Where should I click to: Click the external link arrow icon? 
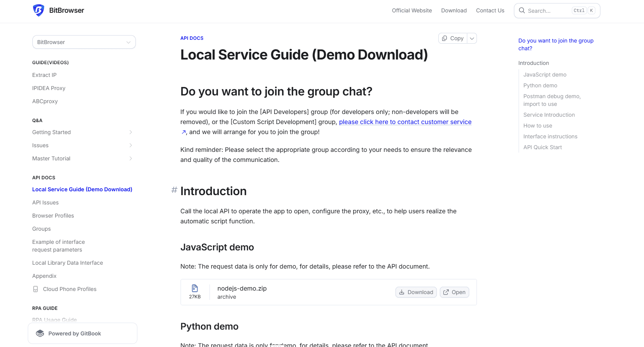coord(184,132)
